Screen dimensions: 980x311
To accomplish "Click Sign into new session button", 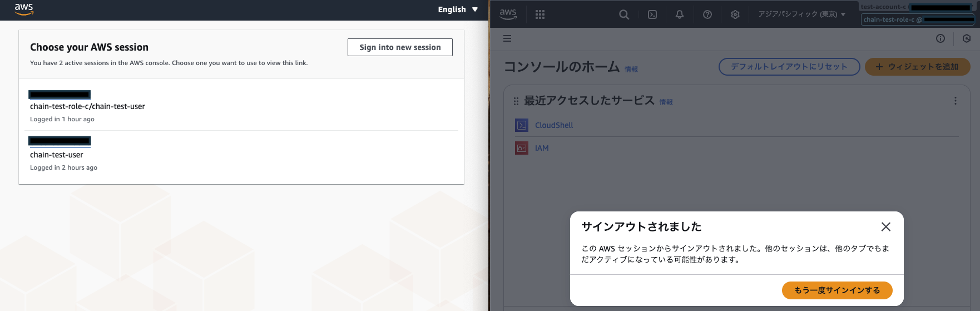I will (x=400, y=47).
